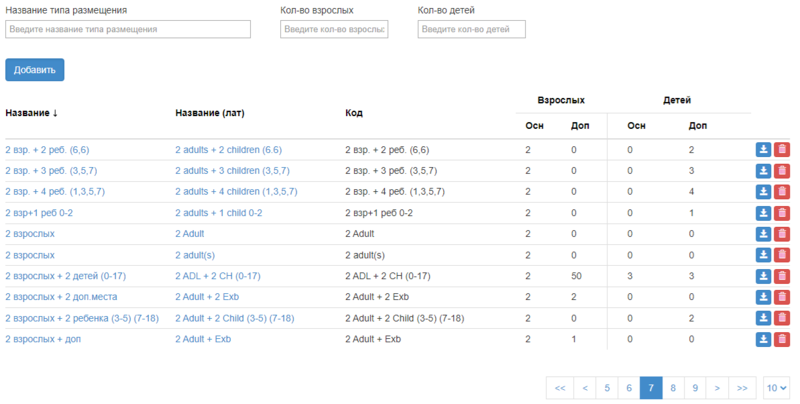
Task: Focus the 'Название типа размещения' input field
Action: point(127,30)
